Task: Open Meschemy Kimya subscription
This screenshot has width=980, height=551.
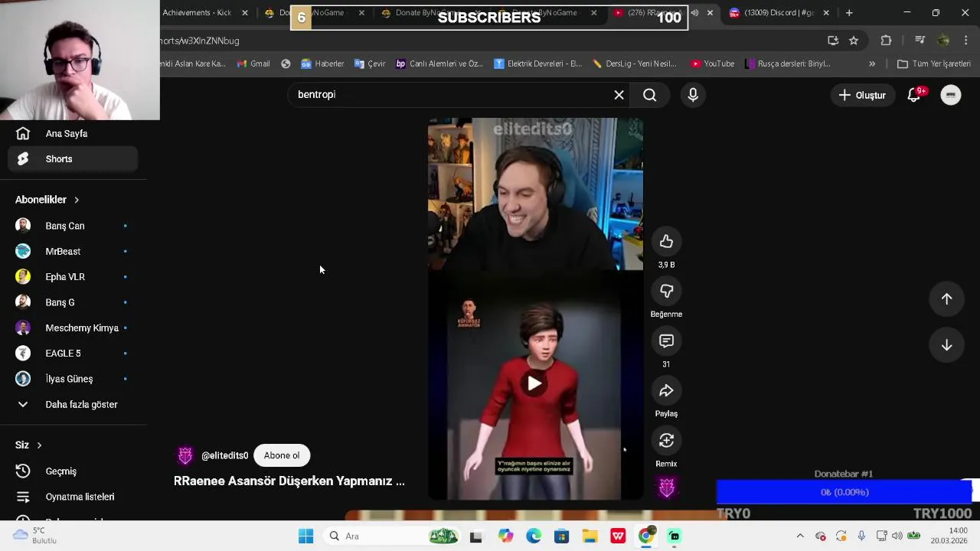Action: click(x=73, y=328)
